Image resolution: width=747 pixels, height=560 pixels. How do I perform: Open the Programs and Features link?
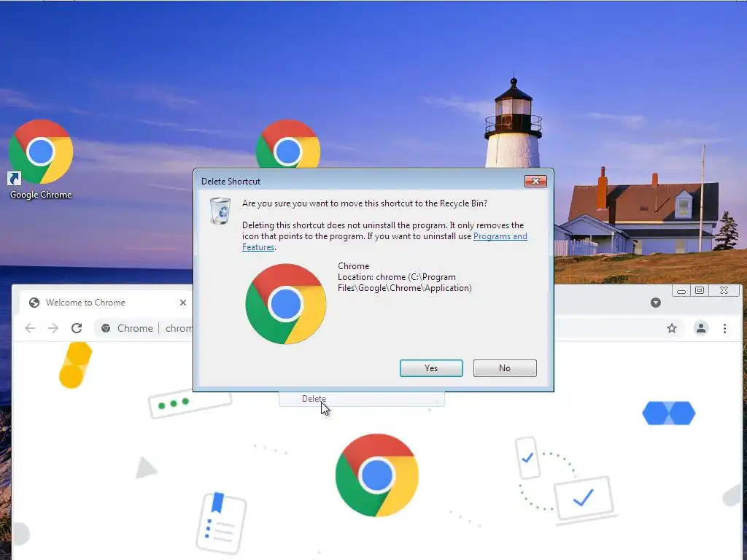tap(500, 236)
